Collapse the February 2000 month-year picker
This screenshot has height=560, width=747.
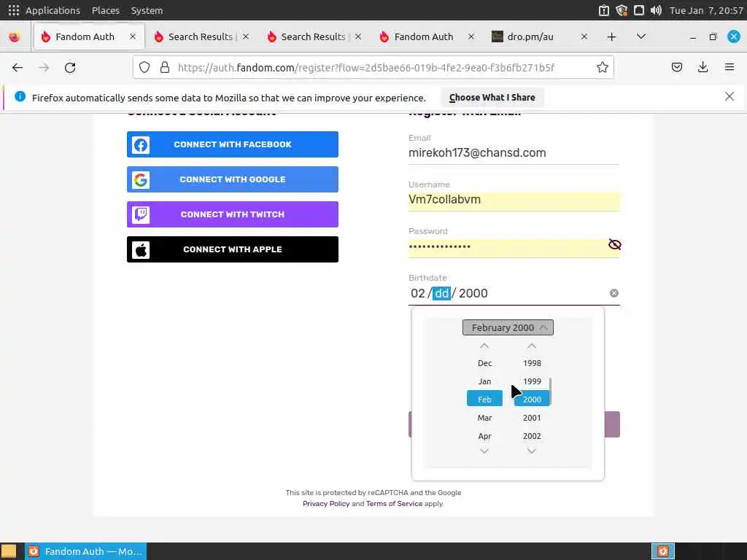(x=508, y=327)
